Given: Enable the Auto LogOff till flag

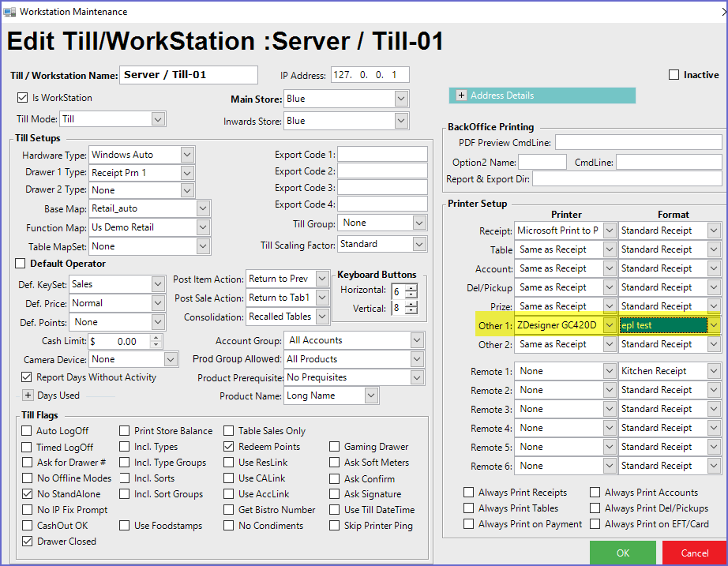Looking at the screenshot, I should coord(27,431).
